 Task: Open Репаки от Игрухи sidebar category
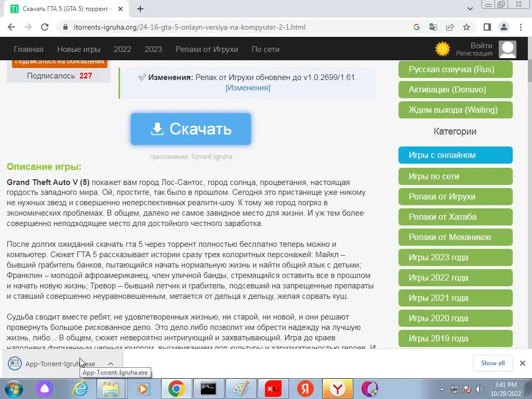click(x=455, y=196)
